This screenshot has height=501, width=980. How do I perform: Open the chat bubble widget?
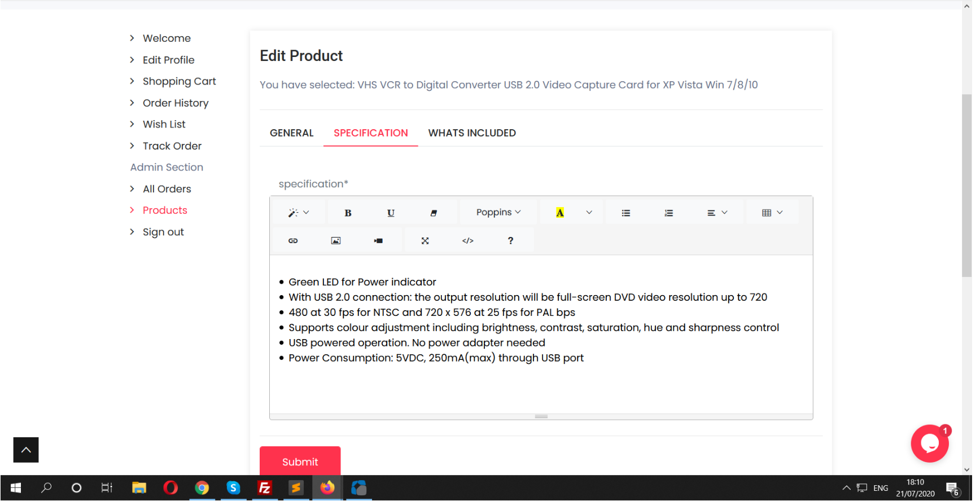(929, 444)
